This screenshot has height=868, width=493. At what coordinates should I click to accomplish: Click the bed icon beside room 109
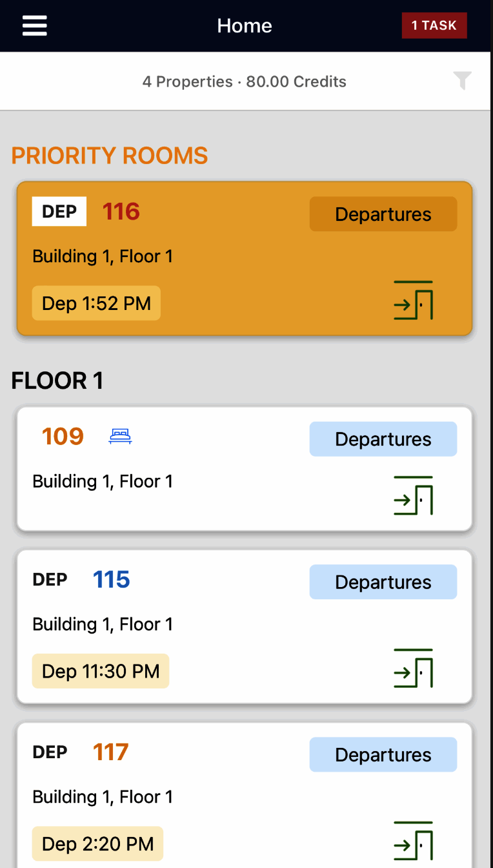pyautogui.click(x=120, y=437)
